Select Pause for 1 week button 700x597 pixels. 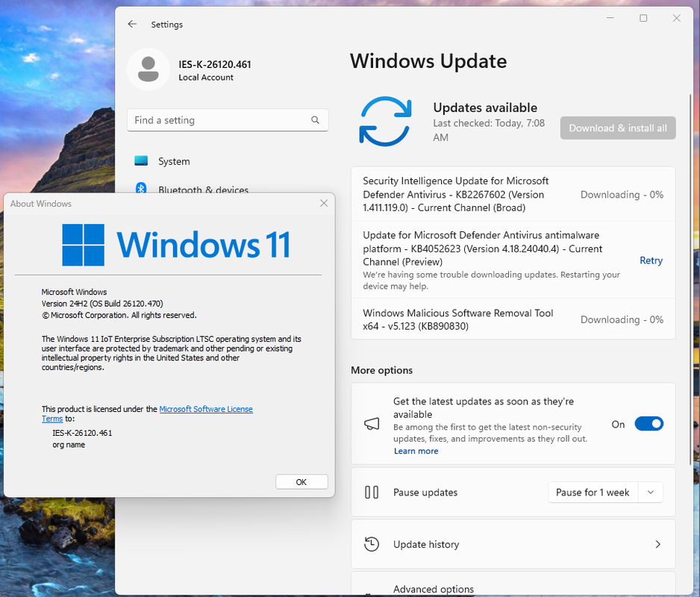click(x=593, y=493)
